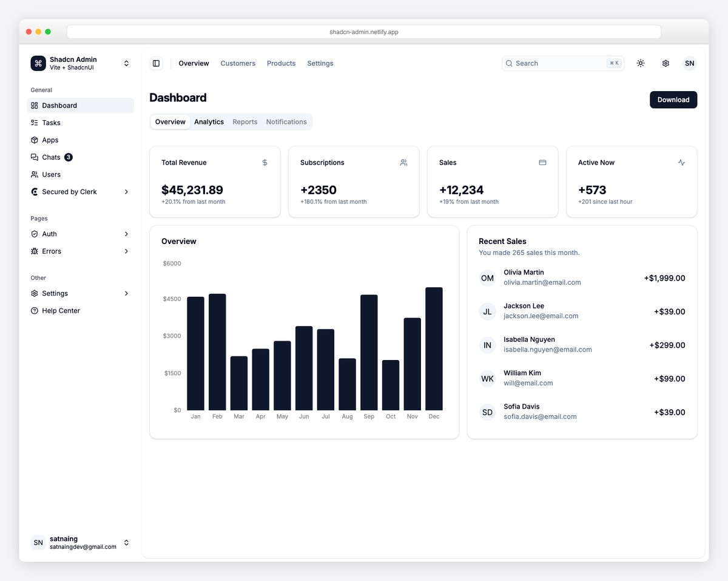This screenshot has width=728, height=581.
Task: Click the Download button
Action: [x=673, y=100]
